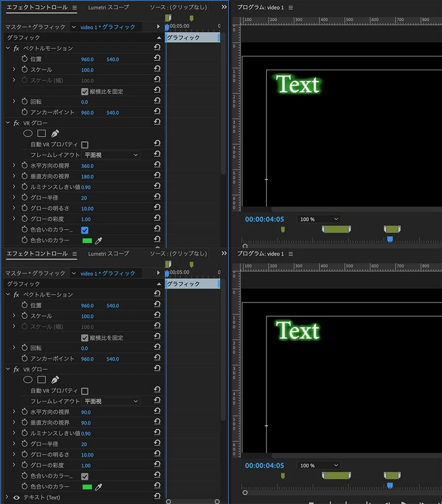This screenshot has width=442, height=504.
Task: Toggle blue 色合いのカラー checkbox in upper panel
Action: click(85, 230)
